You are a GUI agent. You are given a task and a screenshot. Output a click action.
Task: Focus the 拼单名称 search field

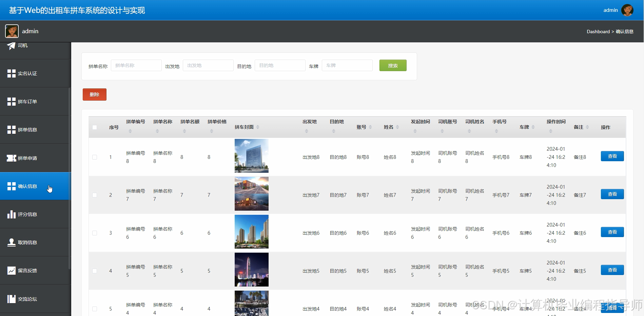click(x=136, y=65)
